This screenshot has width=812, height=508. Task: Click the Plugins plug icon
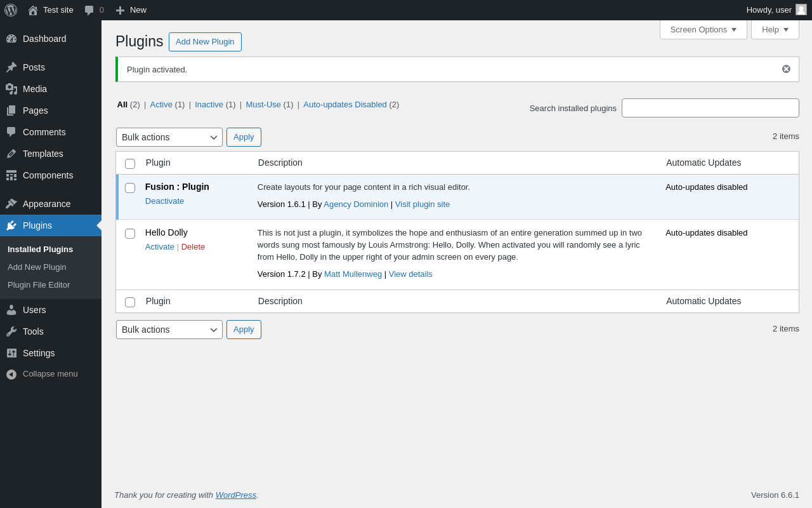pyautogui.click(x=11, y=225)
